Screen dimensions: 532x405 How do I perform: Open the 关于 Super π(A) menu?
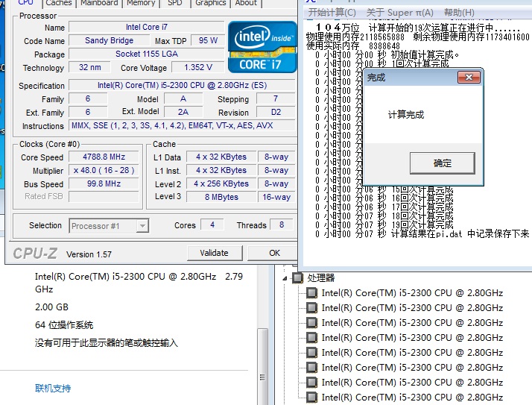tap(399, 13)
